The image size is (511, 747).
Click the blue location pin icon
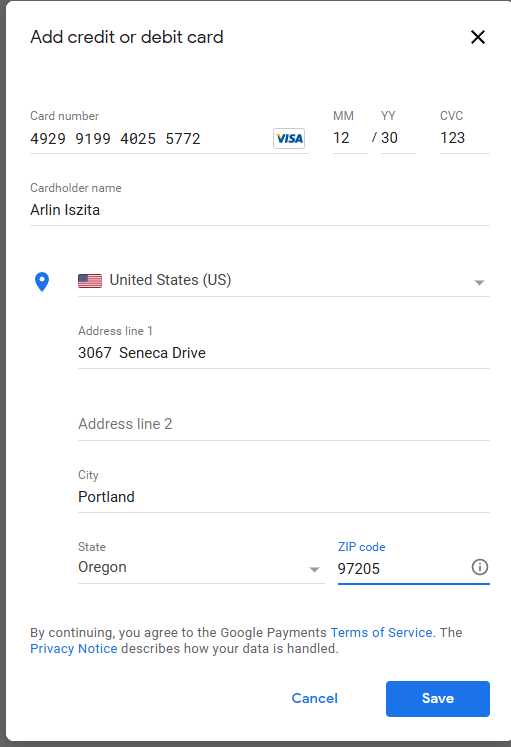(x=42, y=282)
